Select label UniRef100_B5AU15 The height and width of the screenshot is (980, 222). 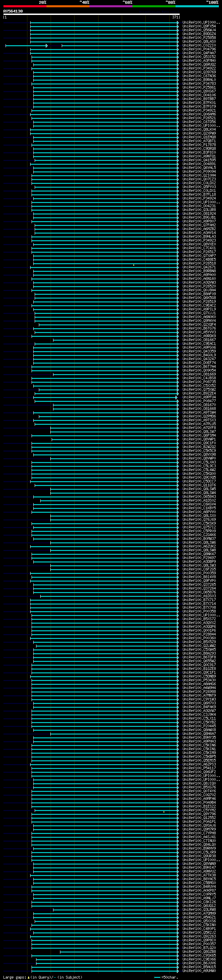(x=199, y=967)
